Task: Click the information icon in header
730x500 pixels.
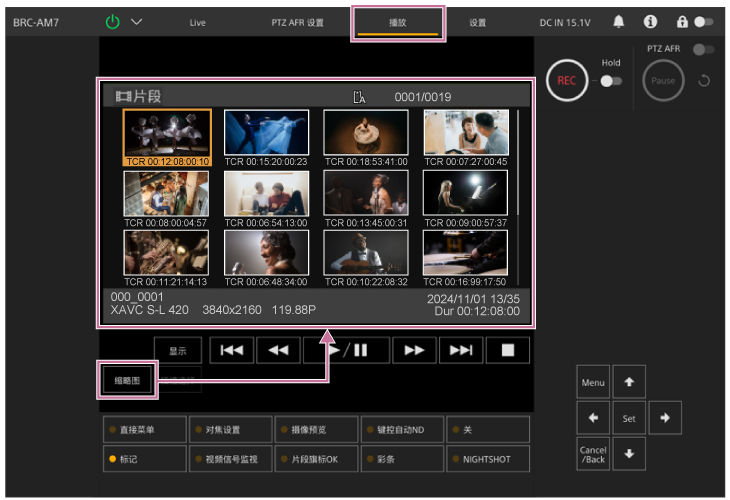Action: pos(650,21)
